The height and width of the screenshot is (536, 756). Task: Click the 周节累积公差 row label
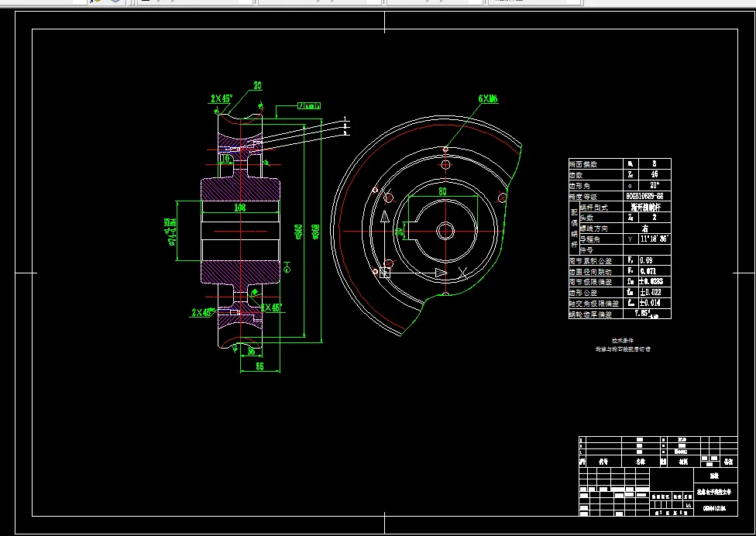tap(590, 261)
